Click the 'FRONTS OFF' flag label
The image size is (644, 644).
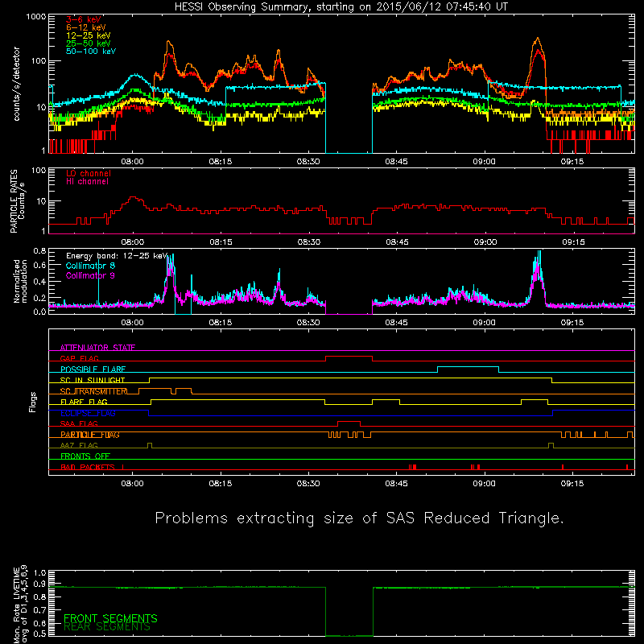(85, 456)
